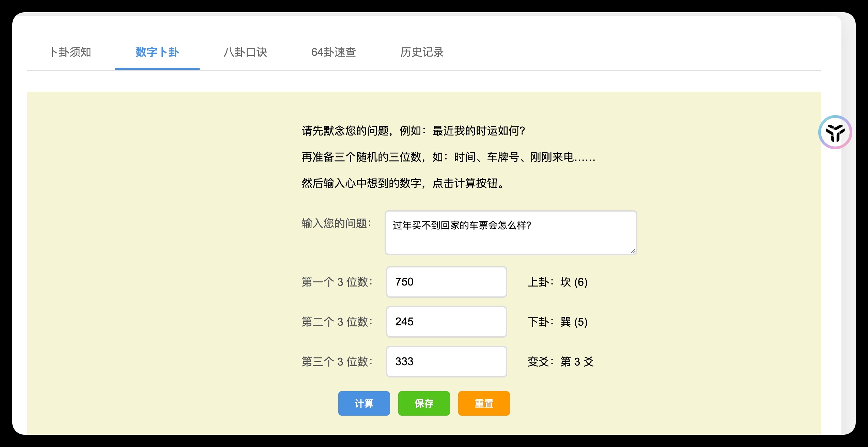Viewport: 868px width, 447px height.
Task: Click the green 保存 button
Action: pos(424,403)
